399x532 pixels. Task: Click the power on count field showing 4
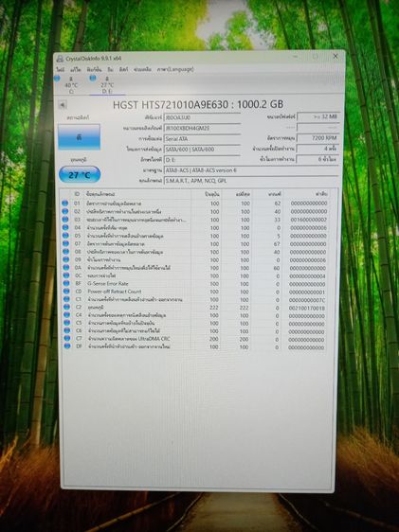point(318,149)
